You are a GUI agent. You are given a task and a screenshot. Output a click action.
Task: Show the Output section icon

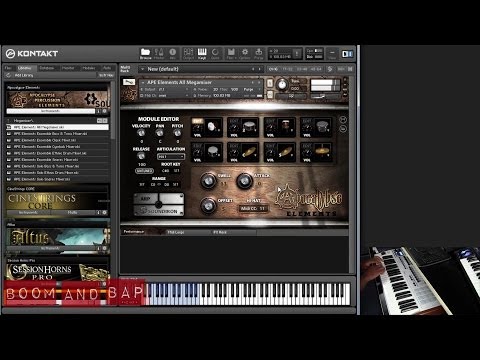188,53
